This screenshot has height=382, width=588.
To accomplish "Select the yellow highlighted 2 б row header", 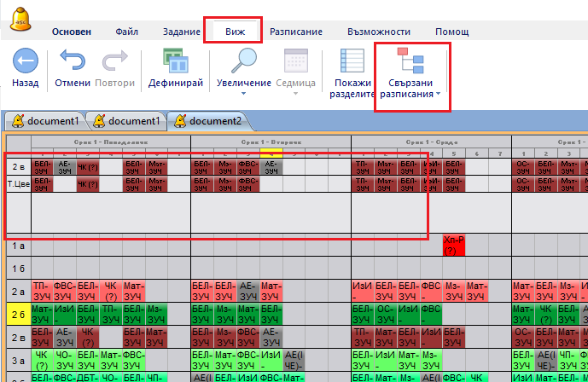I will (x=16, y=312).
